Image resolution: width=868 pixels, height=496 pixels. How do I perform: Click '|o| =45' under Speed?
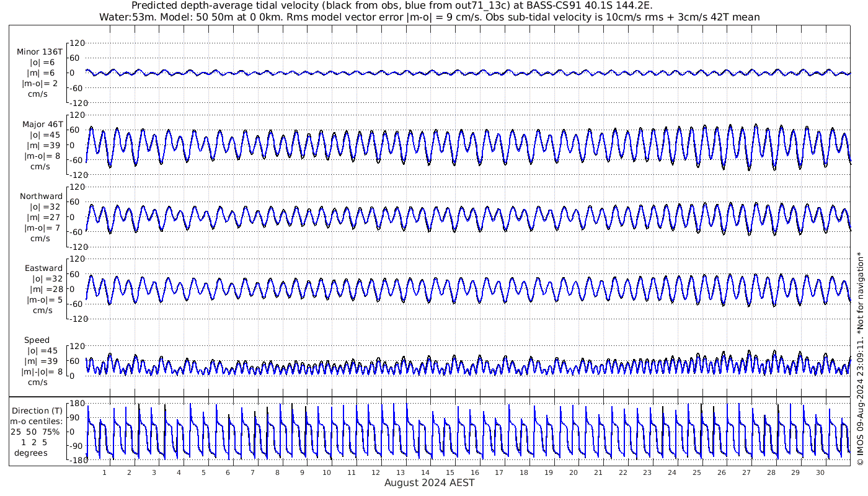pyautogui.click(x=42, y=351)
